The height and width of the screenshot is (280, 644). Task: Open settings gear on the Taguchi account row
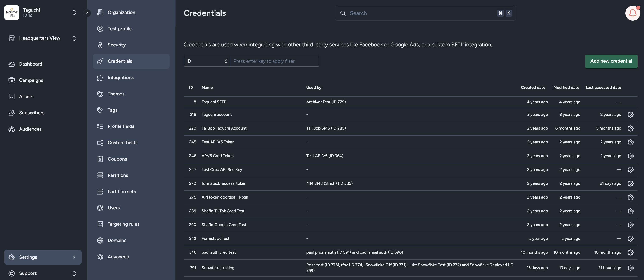point(630,114)
